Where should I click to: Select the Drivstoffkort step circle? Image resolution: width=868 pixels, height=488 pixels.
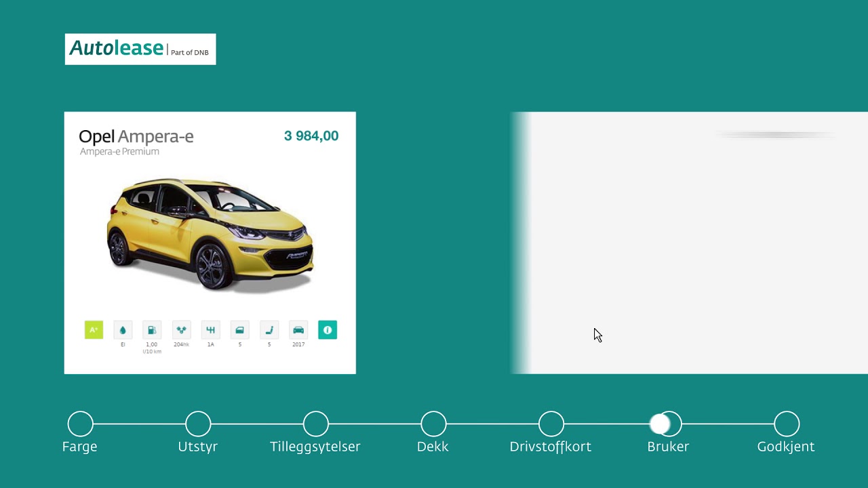click(551, 424)
